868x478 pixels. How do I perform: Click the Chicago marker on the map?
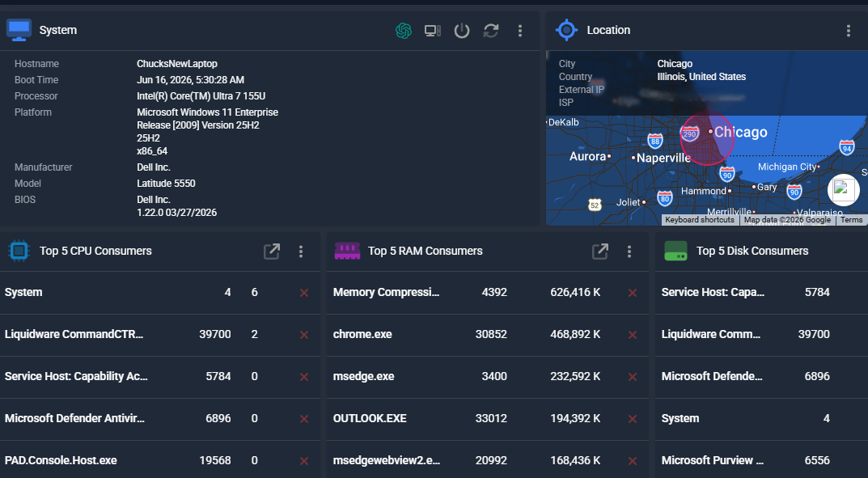pos(711,132)
